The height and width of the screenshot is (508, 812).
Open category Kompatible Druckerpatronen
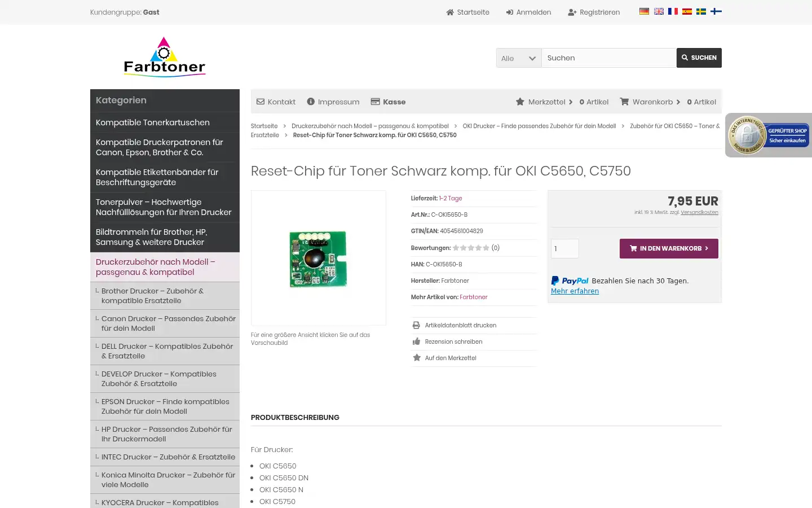pos(165,147)
